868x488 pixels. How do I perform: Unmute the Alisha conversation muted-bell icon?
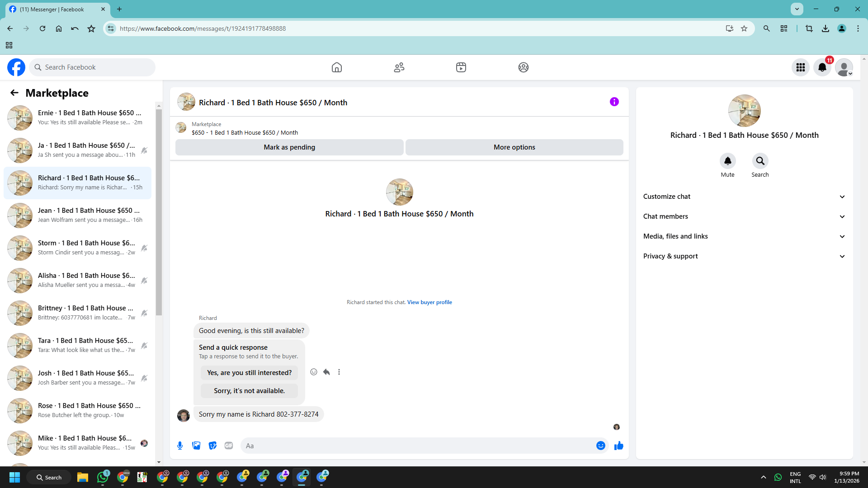pos(144,281)
